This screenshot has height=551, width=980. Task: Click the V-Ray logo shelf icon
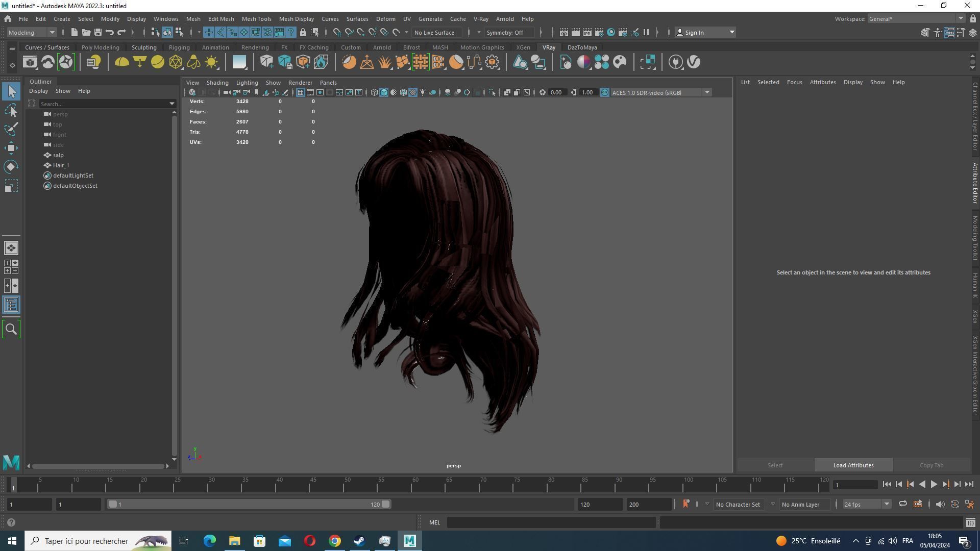coord(694,62)
